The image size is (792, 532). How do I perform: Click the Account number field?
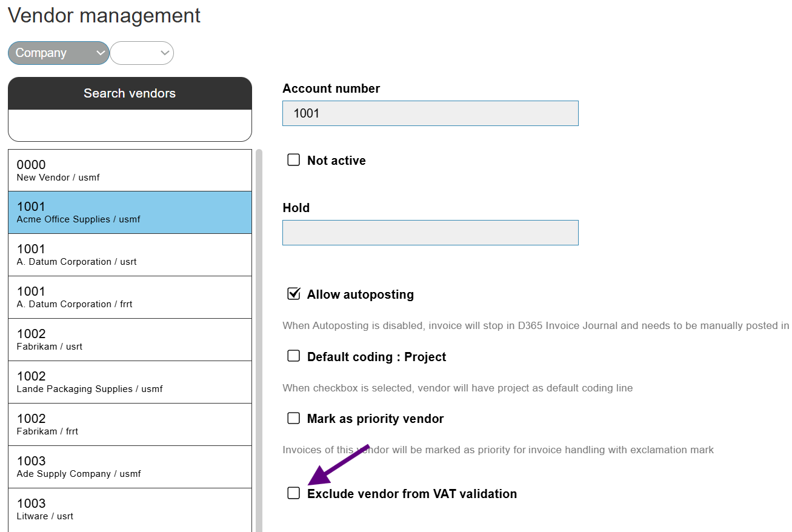430,113
